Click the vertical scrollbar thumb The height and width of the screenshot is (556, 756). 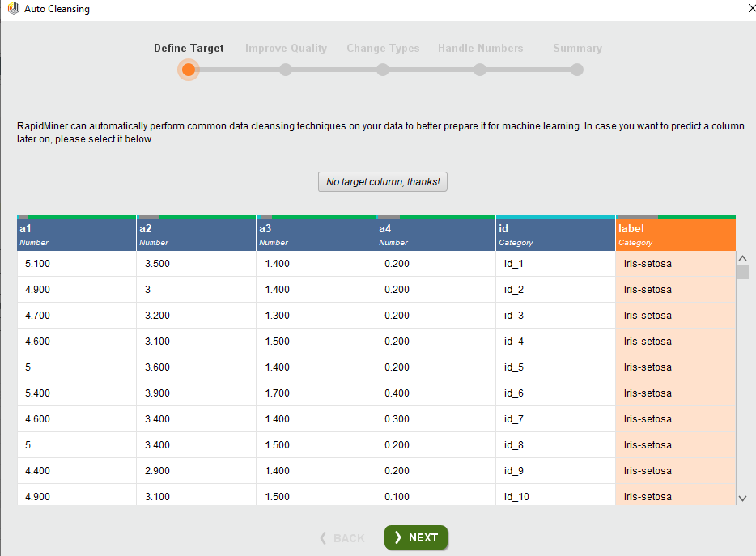tap(742, 272)
